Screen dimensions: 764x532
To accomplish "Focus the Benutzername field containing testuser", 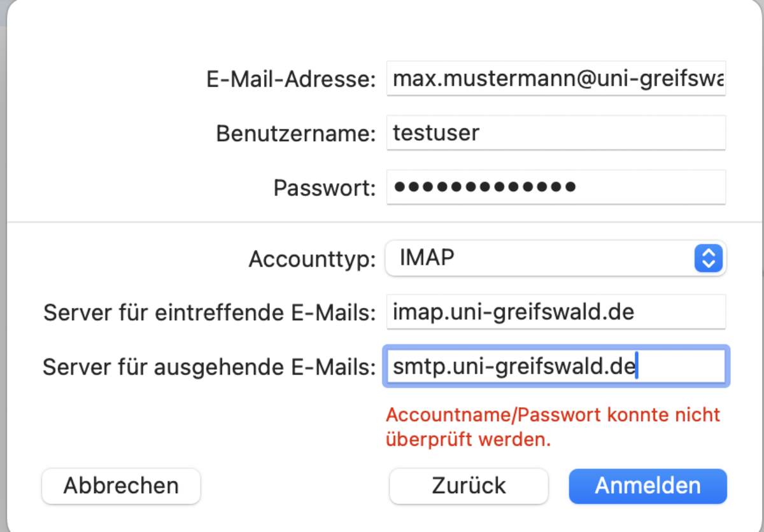I will 555,133.
